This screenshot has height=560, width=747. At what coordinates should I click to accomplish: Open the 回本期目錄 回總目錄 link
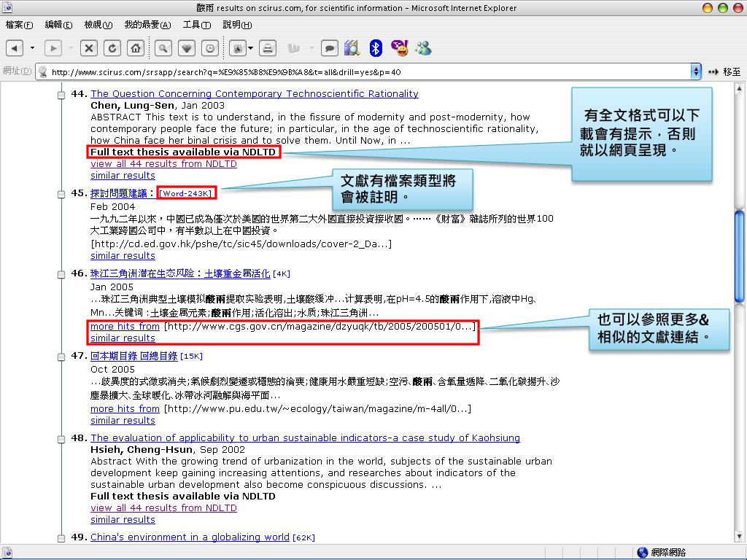click(134, 356)
